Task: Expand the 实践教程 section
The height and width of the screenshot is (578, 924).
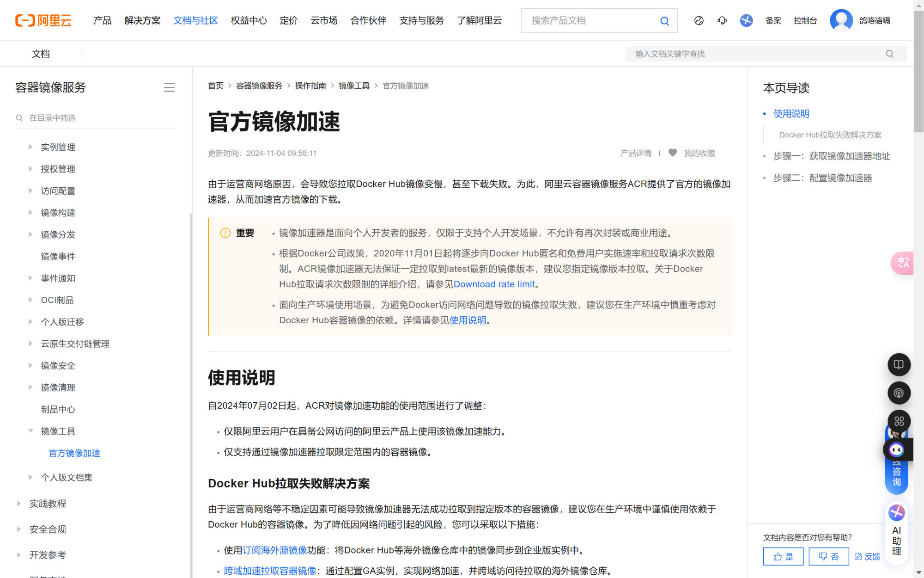Action: [x=18, y=504]
